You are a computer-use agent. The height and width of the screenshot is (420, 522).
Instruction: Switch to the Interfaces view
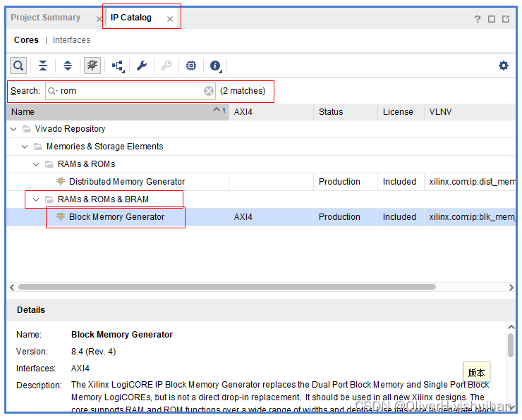point(71,40)
